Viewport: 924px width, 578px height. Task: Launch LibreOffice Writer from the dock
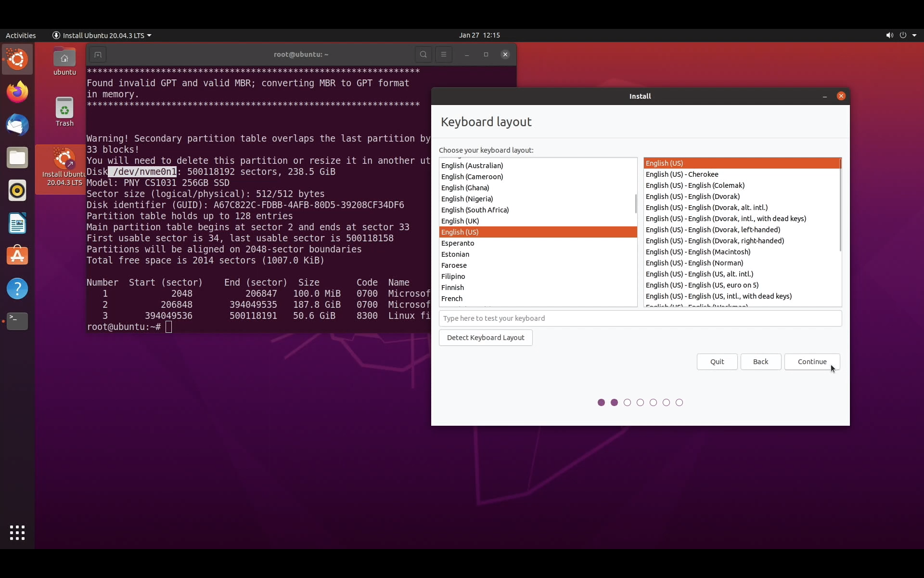(17, 223)
